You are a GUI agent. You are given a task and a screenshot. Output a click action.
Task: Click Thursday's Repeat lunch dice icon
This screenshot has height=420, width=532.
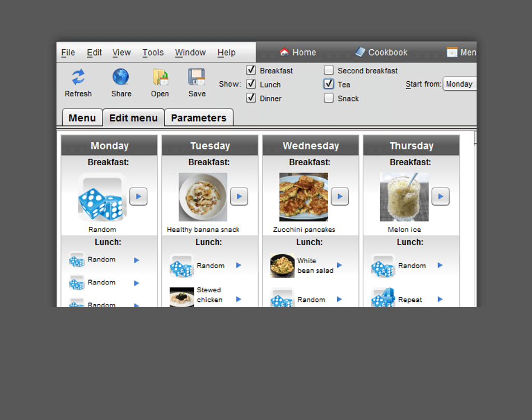pyautogui.click(x=383, y=299)
